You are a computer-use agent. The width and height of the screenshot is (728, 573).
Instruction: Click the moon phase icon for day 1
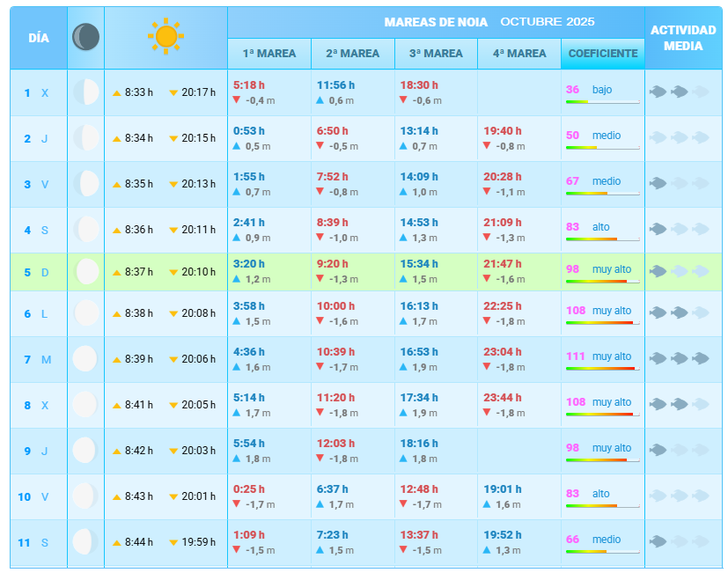pos(85,92)
